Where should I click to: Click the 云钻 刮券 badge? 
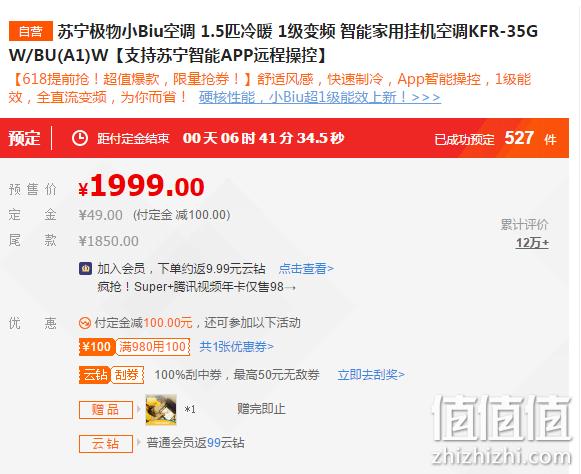click(112, 375)
